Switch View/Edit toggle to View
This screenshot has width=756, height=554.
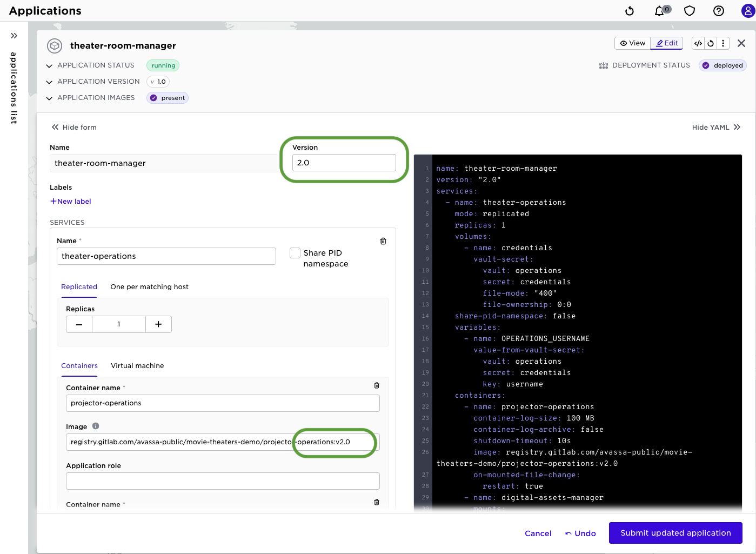pos(632,43)
